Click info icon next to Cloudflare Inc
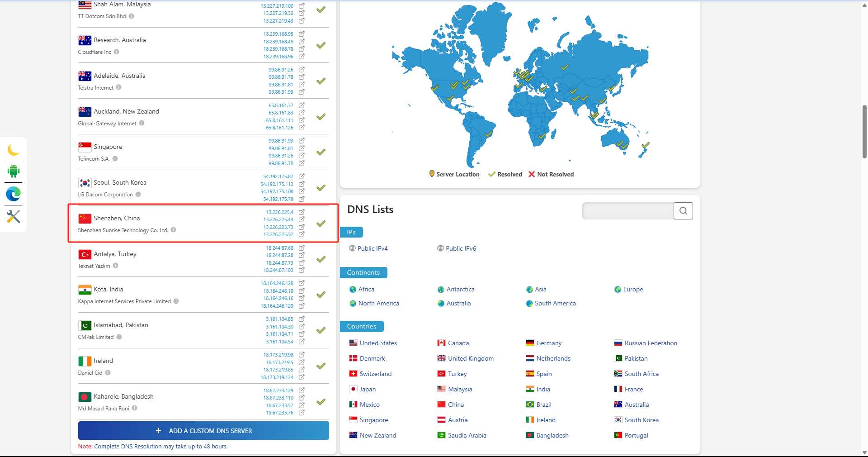 pyautogui.click(x=117, y=52)
